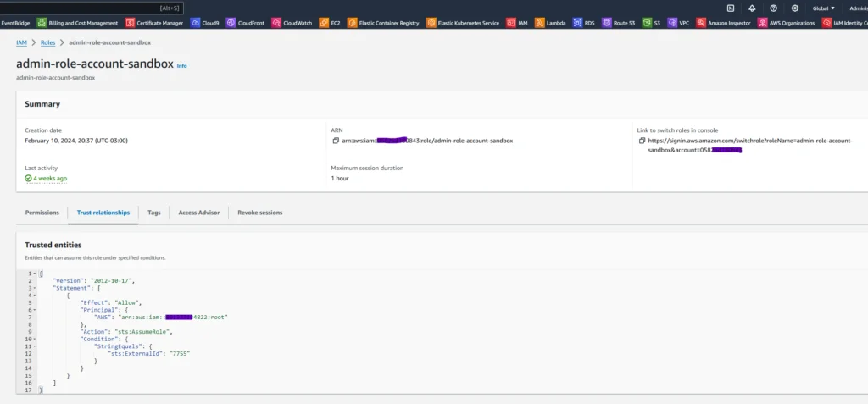
Task: Click the search field with Alt+S hint
Action: pyautogui.click(x=92, y=8)
